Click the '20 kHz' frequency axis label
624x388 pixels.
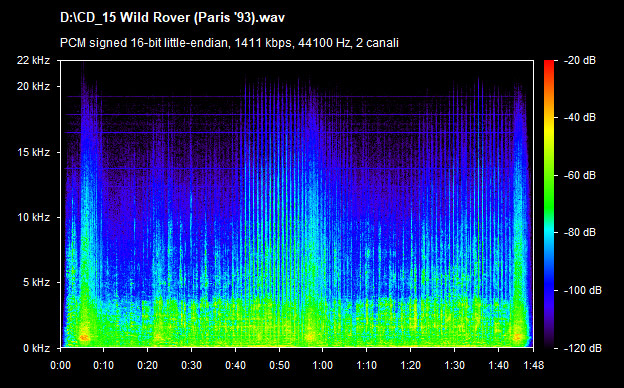pos(33,86)
